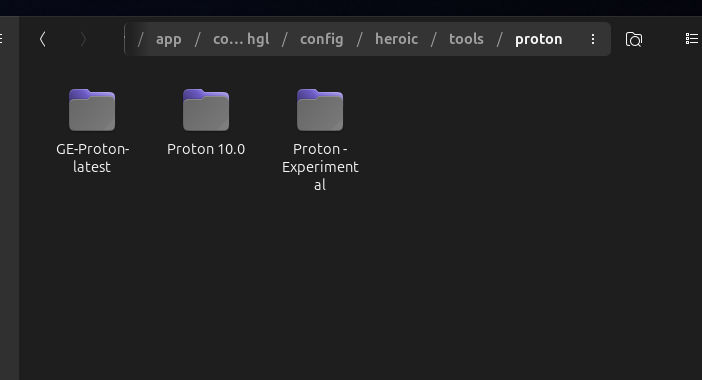Click the Proton 10.0 name label

[x=206, y=149]
